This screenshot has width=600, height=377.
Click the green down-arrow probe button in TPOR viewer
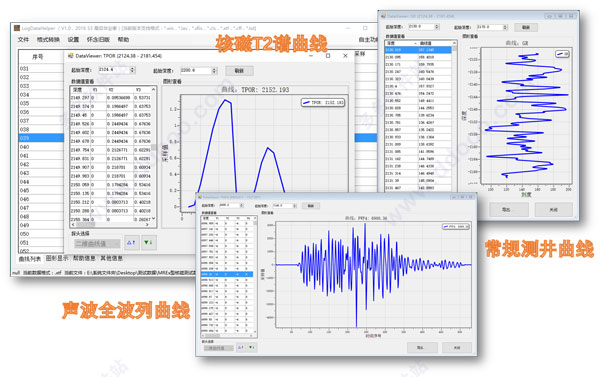[148, 243]
